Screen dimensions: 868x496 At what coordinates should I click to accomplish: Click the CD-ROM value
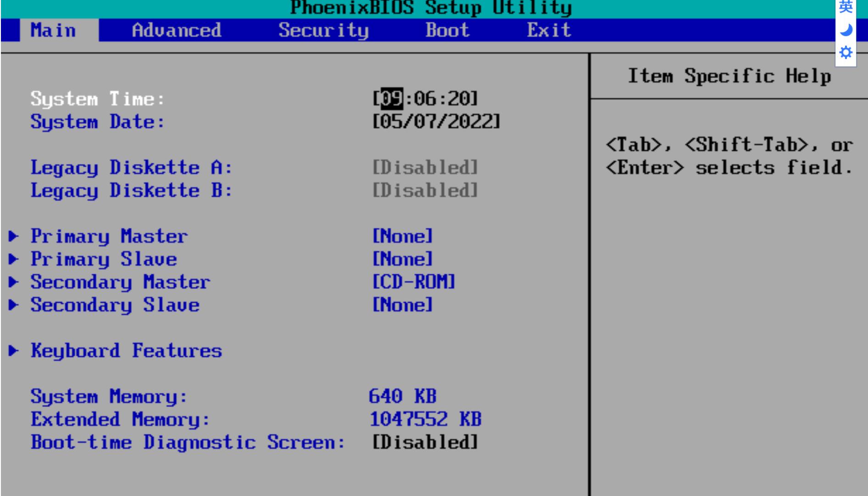[414, 282]
